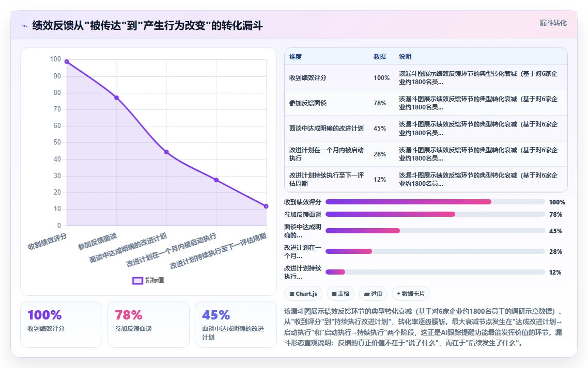Click the 维度 column header

(296, 57)
